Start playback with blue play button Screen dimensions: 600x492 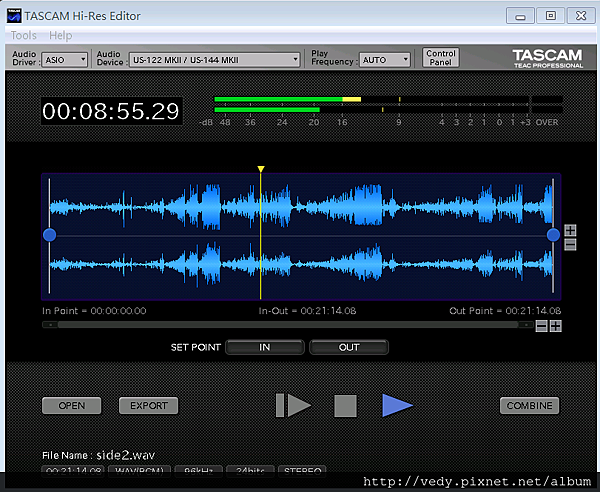(397, 405)
